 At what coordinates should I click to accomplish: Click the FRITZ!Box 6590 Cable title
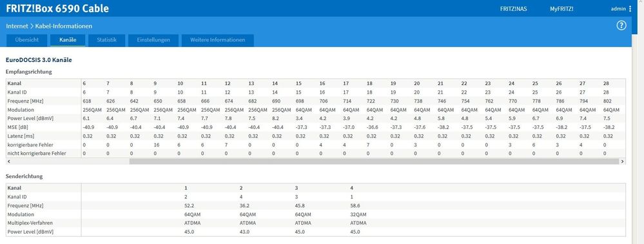[x=57, y=8]
